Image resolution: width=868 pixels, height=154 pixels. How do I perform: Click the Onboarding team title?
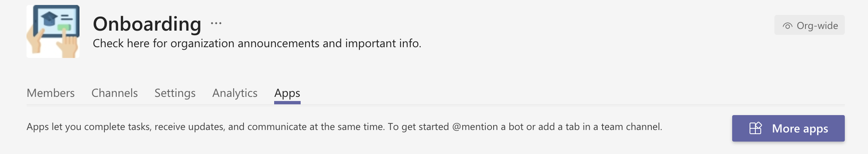click(147, 24)
